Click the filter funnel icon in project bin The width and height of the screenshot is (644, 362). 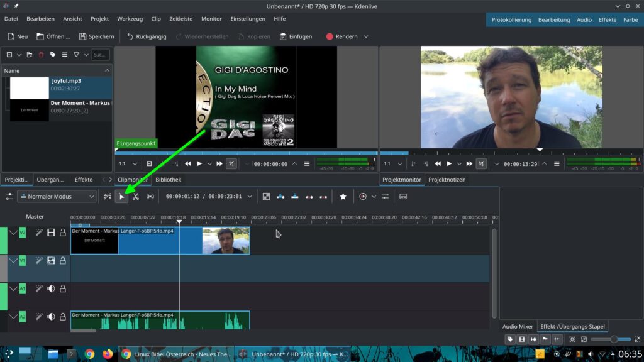click(x=76, y=55)
